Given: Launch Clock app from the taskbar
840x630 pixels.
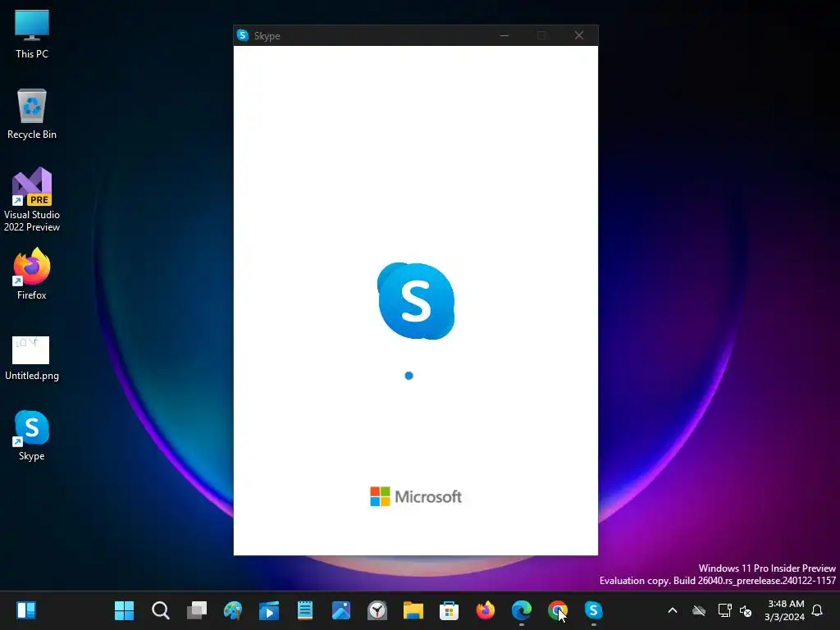Looking at the screenshot, I should click(377, 610).
